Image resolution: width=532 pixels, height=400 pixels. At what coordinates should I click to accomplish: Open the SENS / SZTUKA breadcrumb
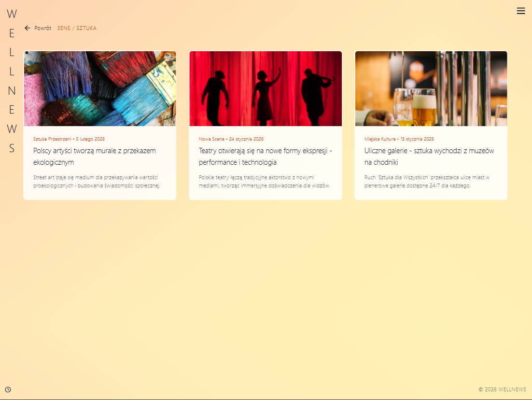[77, 28]
